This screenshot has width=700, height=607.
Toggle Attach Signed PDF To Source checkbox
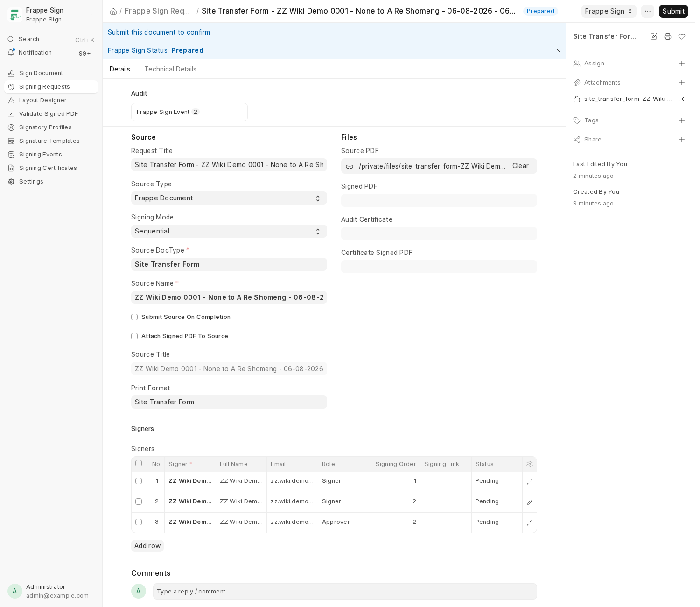[x=134, y=336]
